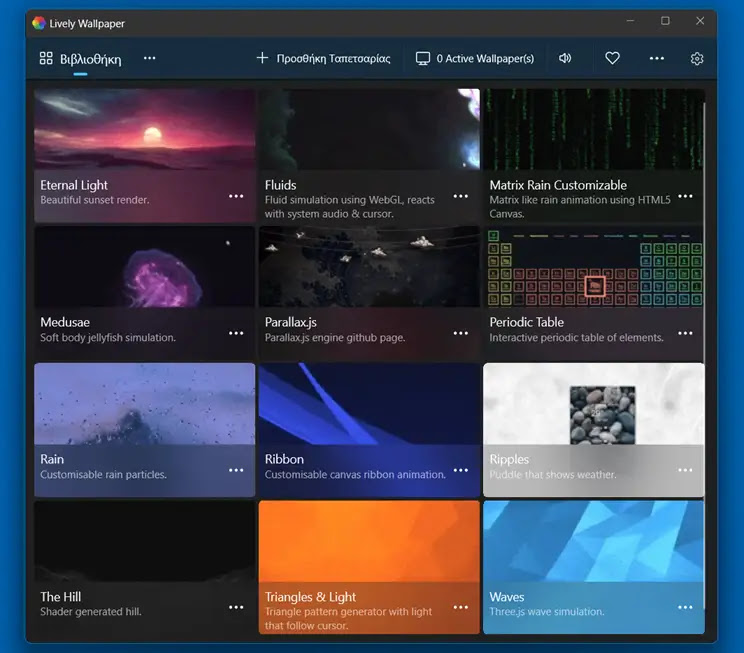
Task: Click 'Soft body jellyfish simulation.' description
Action: [108, 337]
